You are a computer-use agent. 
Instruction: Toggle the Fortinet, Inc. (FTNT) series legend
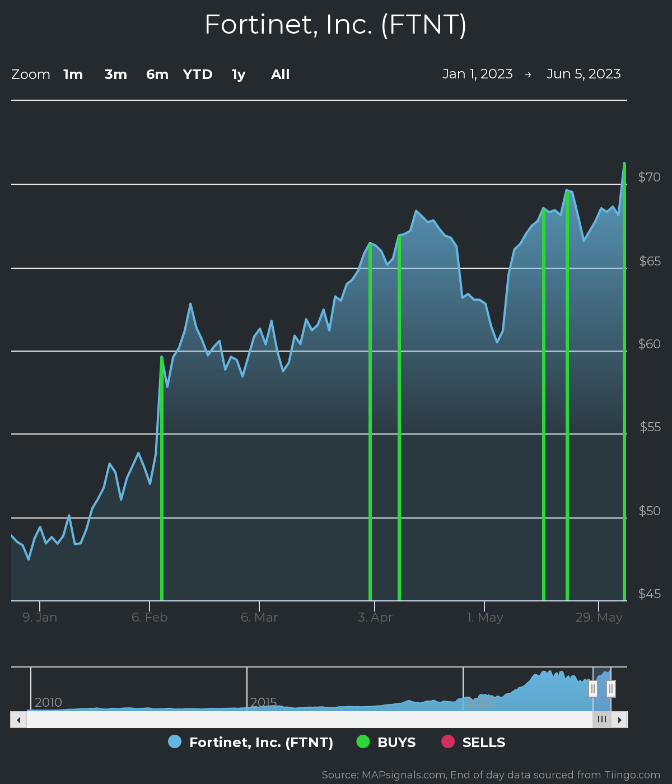[251, 742]
